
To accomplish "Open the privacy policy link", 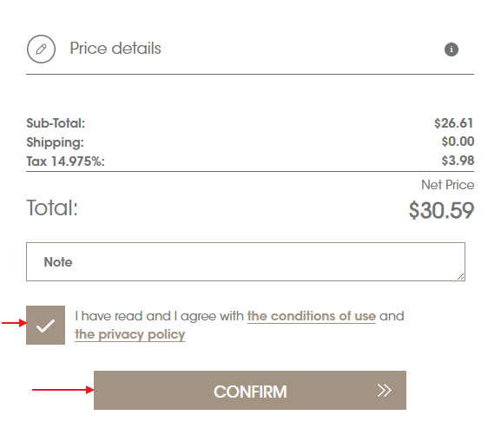I will point(129,334).
